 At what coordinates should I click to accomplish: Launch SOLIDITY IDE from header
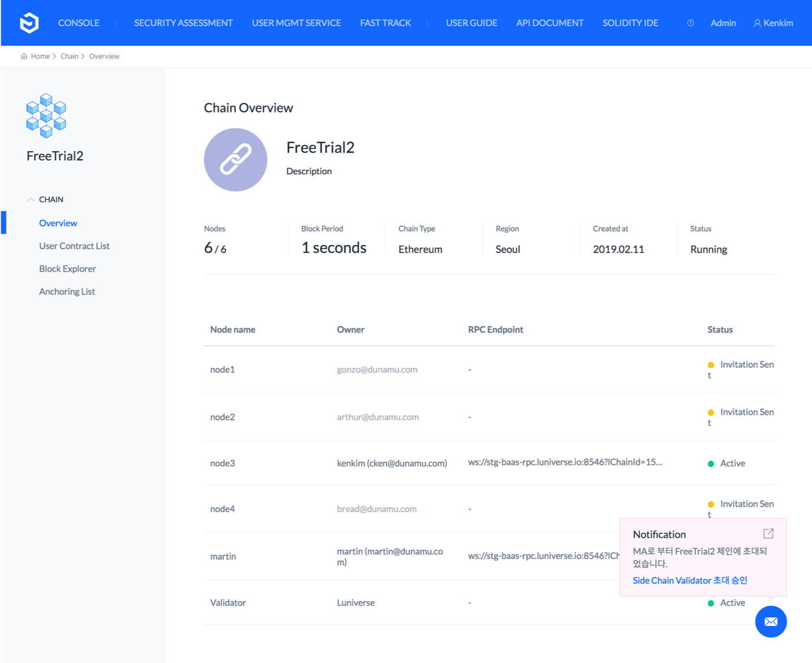point(630,23)
